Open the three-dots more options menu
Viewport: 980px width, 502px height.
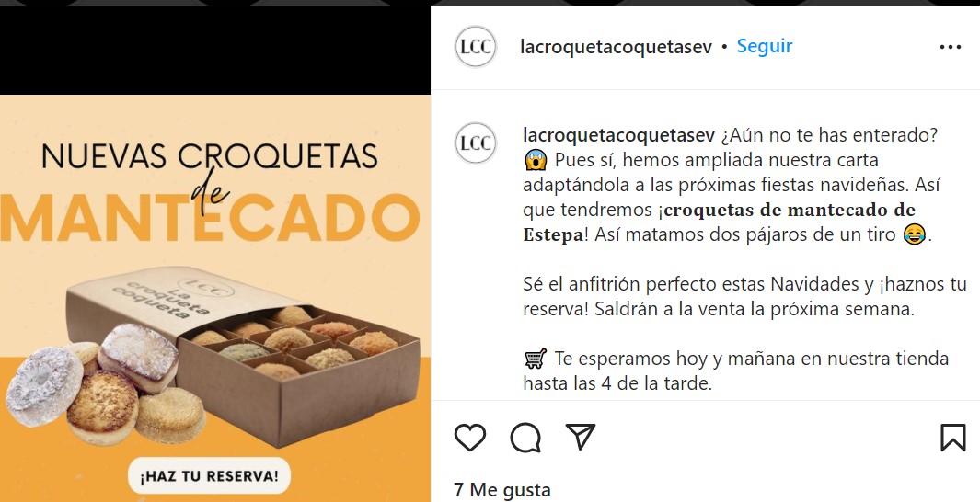[x=950, y=47]
